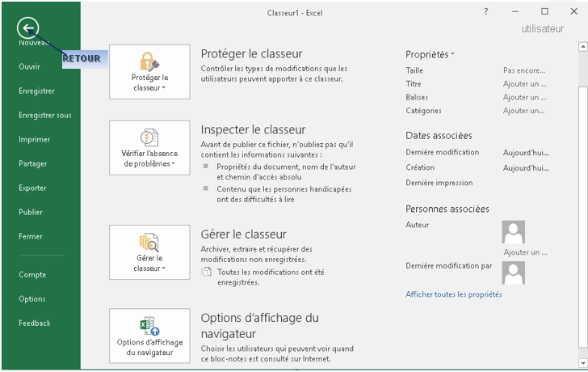Go to the Exporter section
Image resolution: width=588 pixels, height=372 pixels.
pos(32,188)
